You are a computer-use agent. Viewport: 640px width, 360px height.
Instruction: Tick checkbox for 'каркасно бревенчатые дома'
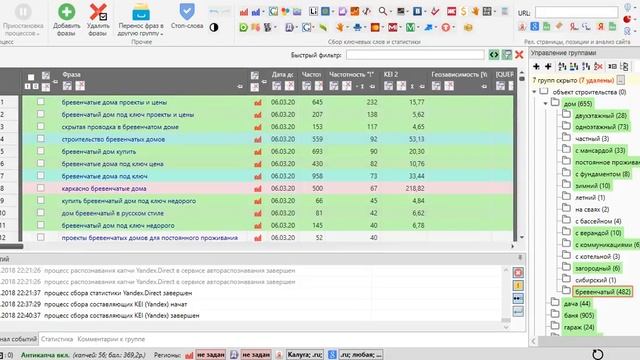[40, 188]
